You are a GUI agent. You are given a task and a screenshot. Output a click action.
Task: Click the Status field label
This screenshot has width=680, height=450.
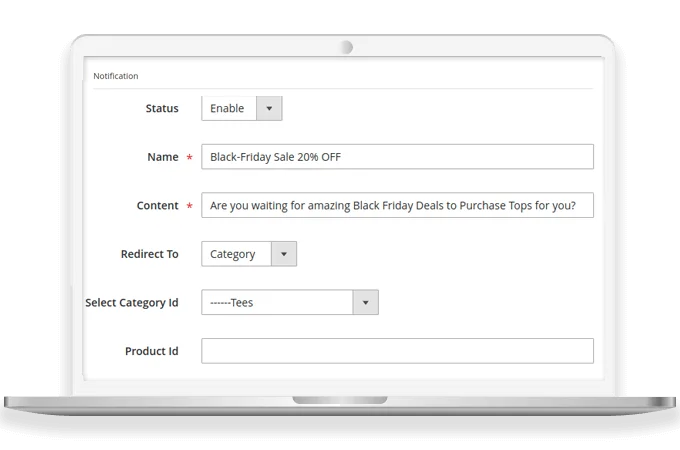(x=162, y=108)
